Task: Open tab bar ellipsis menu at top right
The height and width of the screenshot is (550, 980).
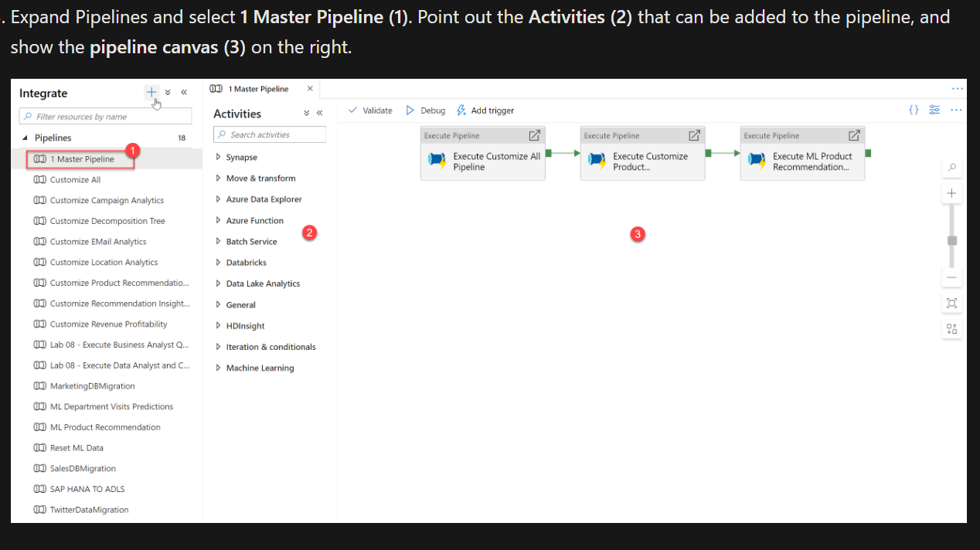Action: tap(958, 89)
